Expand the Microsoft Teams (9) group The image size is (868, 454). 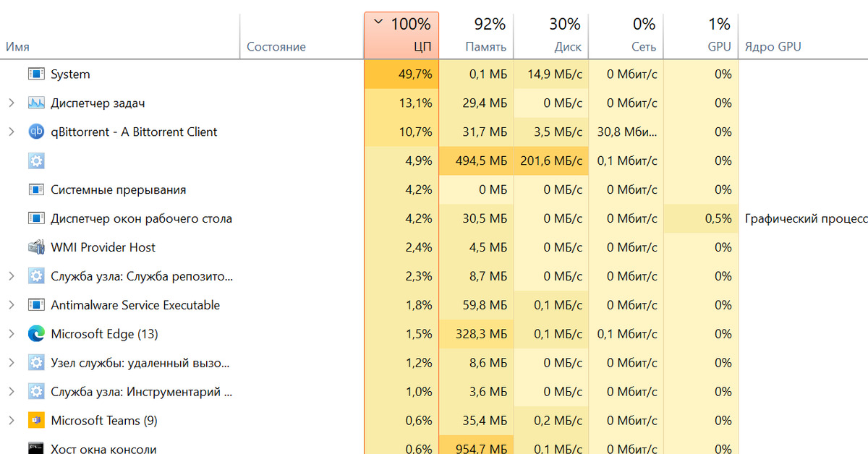pos(11,421)
